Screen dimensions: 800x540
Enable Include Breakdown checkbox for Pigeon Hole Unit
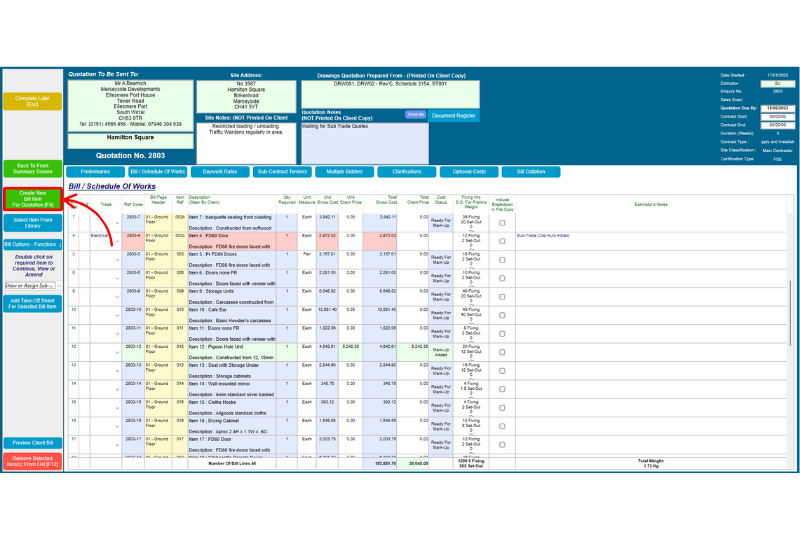click(502, 350)
